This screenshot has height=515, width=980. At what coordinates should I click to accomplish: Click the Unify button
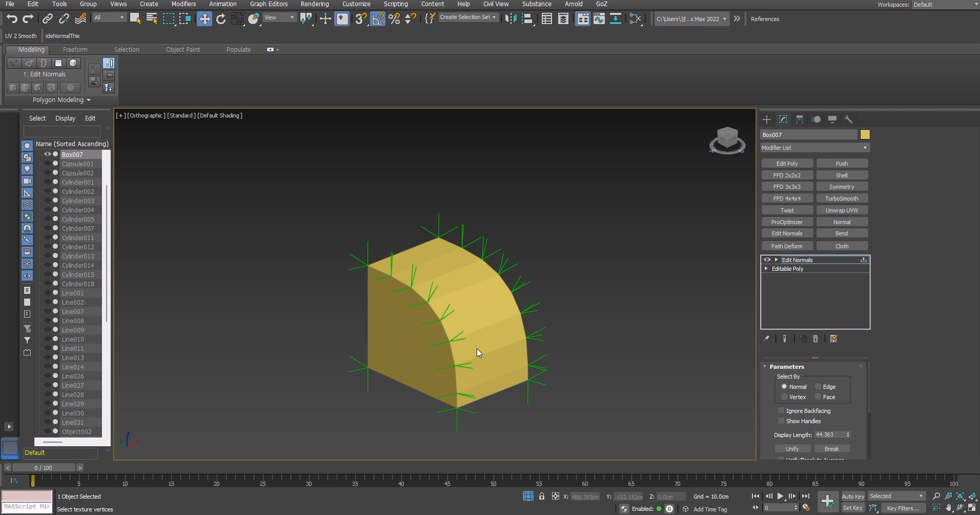click(792, 449)
